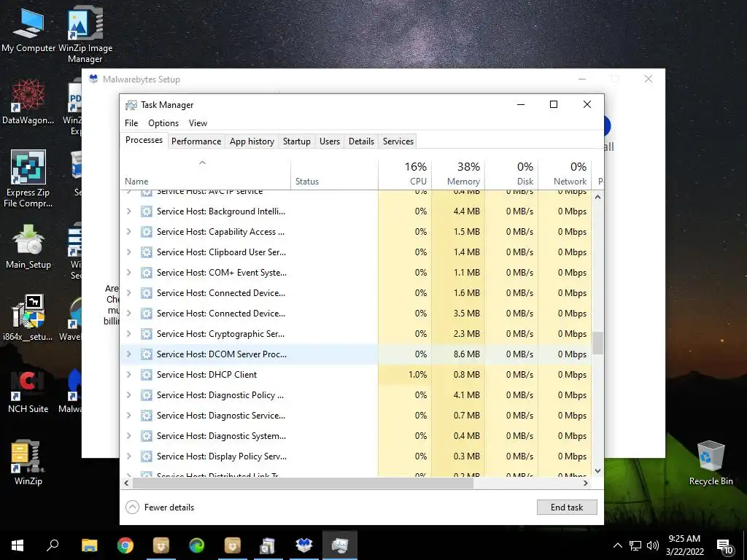
Task: Select Service Host: Connected Device 3.5 MB row
Action: (x=356, y=314)
